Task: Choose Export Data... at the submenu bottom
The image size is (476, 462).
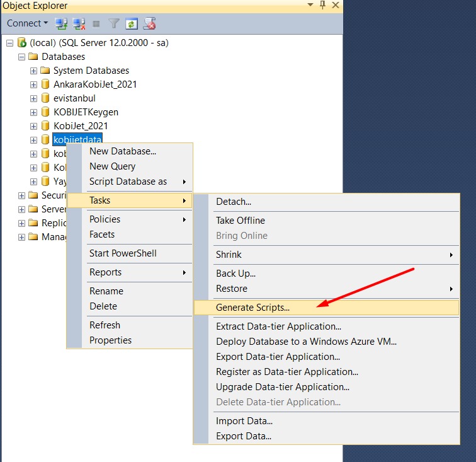Action: coord(326,436)
